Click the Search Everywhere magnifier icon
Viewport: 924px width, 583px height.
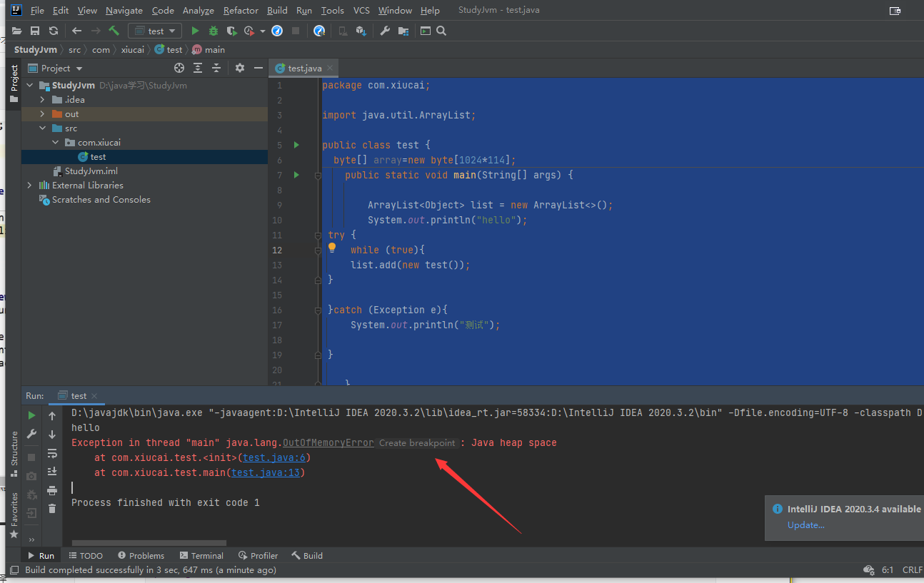441,31
